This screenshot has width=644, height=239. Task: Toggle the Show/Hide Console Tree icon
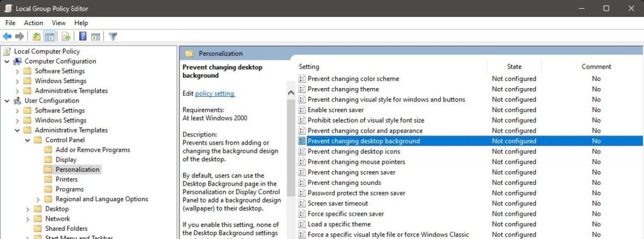[50, 36]
